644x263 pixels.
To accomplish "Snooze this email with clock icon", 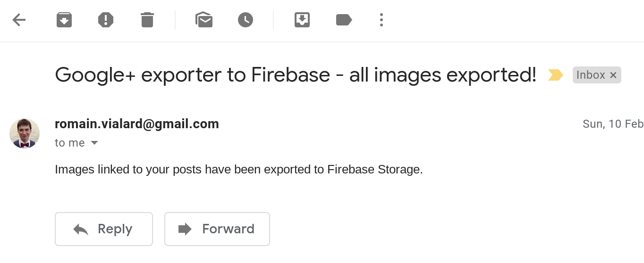I will 246,20.
